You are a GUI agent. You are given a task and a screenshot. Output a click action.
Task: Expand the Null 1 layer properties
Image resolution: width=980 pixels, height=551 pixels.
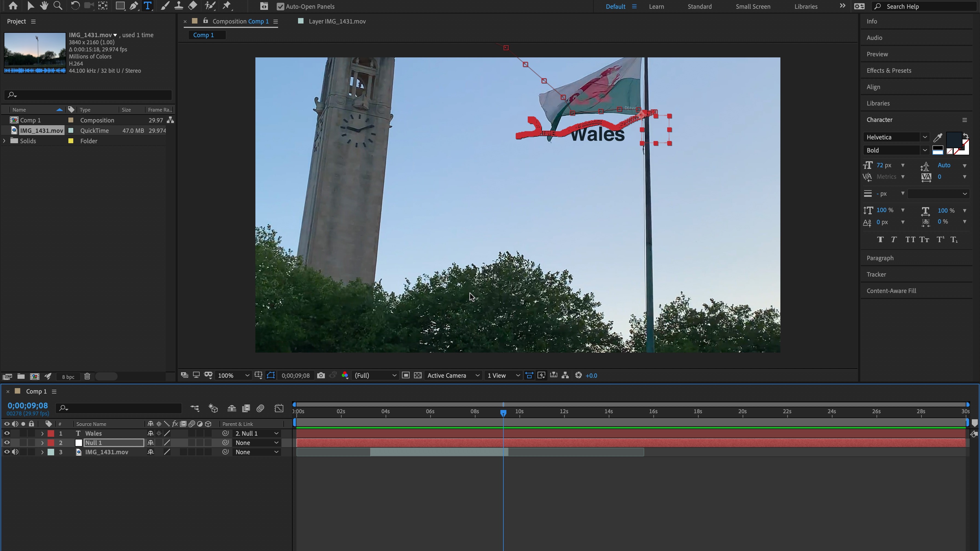(42, 442)
